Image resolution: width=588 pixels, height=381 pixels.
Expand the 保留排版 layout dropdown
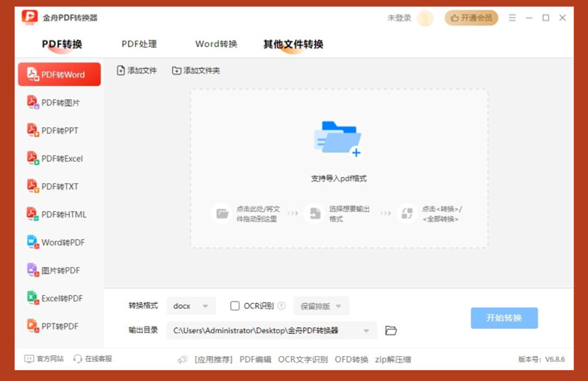coord(321,306)
